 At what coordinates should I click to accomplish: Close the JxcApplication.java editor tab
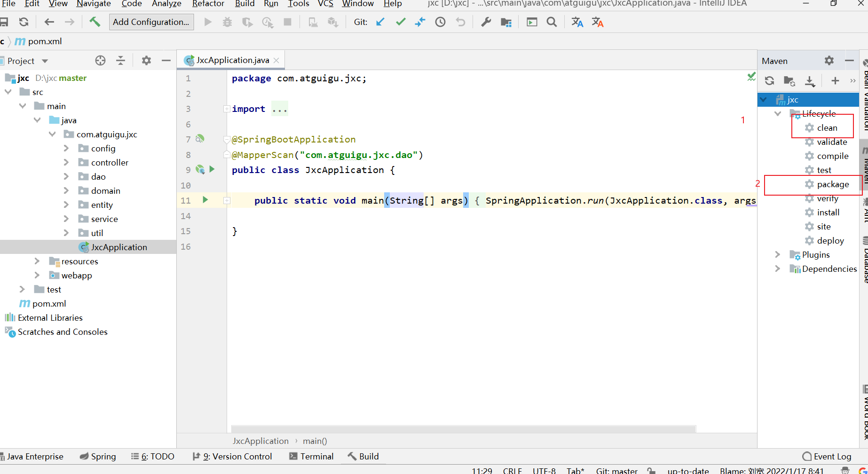(x=276, y=60)
